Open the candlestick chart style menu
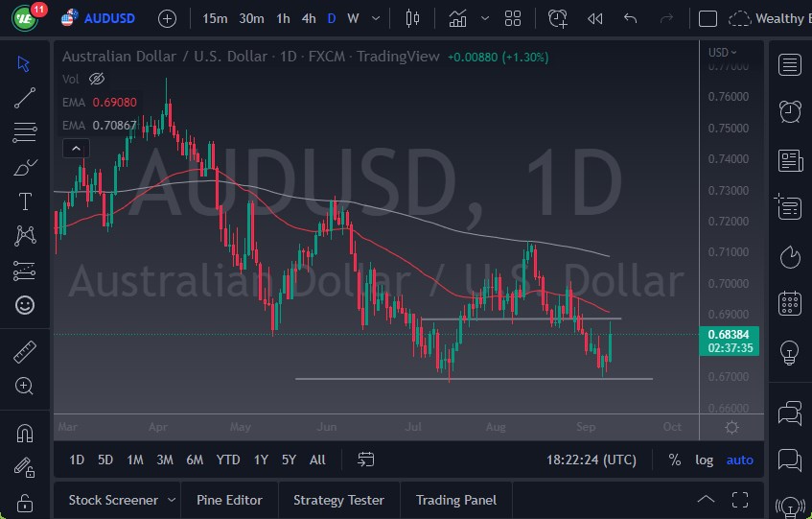This screenshot has height=519, width=812. 413,18
